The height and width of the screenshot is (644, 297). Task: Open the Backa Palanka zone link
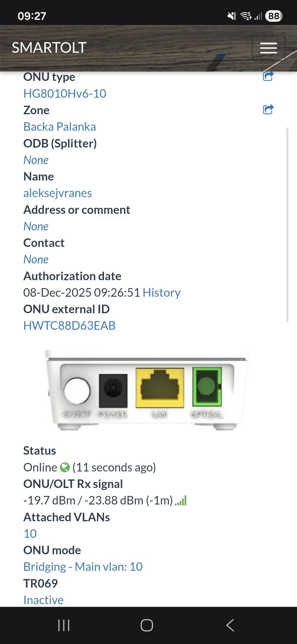(60, 127)
